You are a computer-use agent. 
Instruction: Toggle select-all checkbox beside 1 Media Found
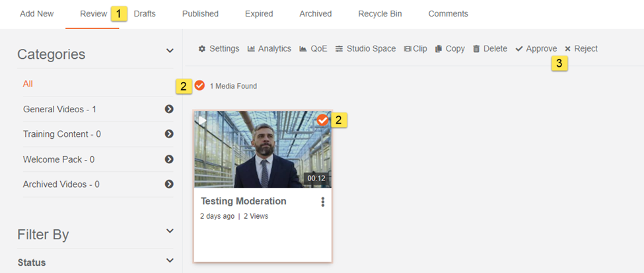[x=199, y=85]
